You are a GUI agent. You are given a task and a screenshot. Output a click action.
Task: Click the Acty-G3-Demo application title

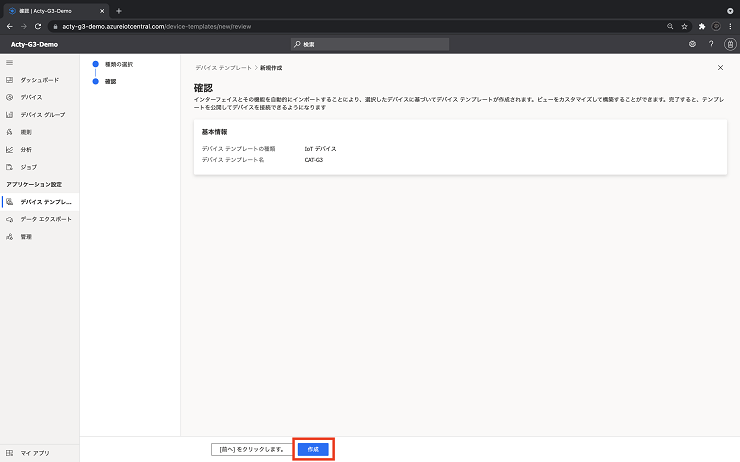[34, 44]
